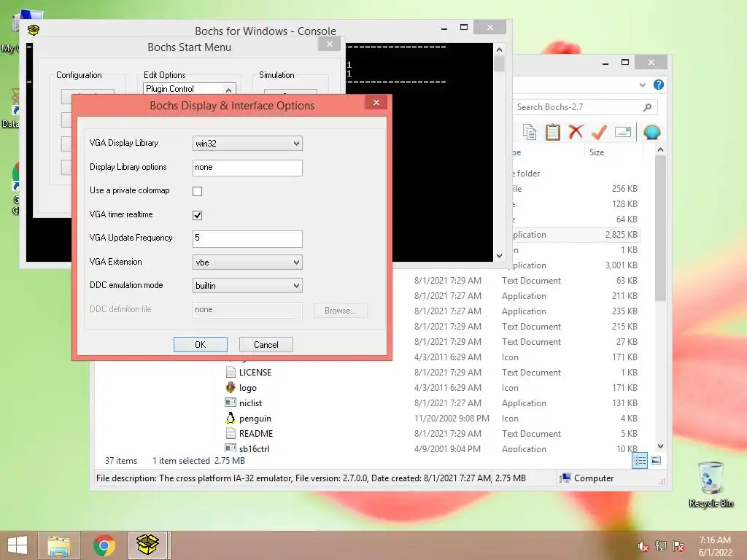Viewport: 747px width, 560px height.
Task: Click Computer in Explorer status bar
Action: click(587, 478)
